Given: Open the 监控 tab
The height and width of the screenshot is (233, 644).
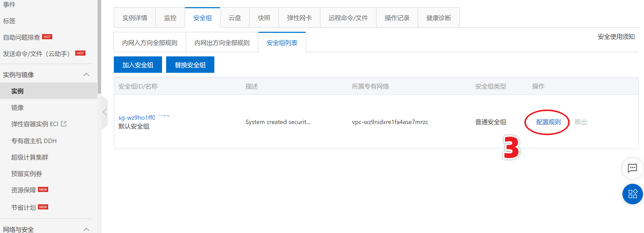Looking at the screenshot, I should click(170, 18).
